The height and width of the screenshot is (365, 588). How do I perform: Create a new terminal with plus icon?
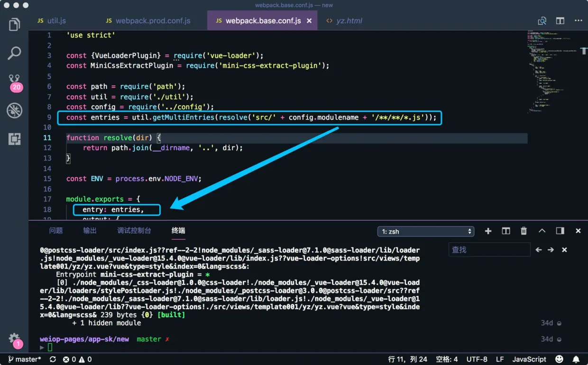point(488,231)
